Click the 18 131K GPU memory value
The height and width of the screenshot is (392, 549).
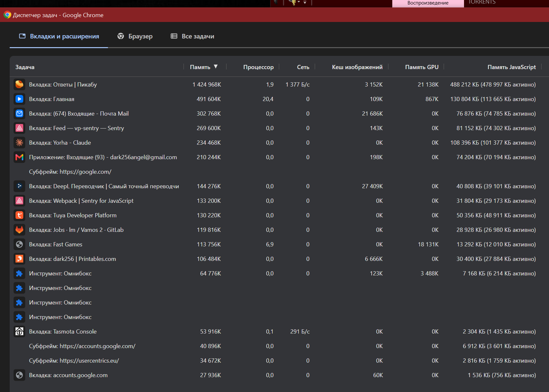(428, 244)
